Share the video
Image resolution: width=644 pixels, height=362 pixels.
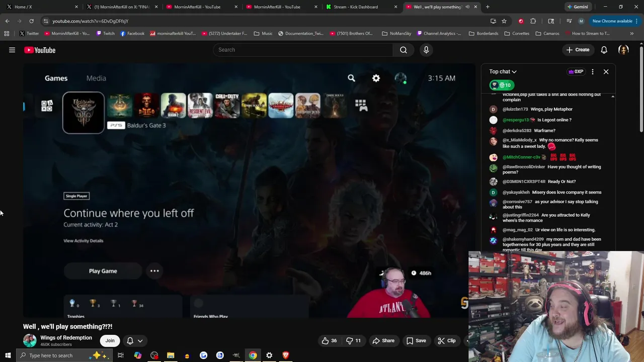point(383,341)
